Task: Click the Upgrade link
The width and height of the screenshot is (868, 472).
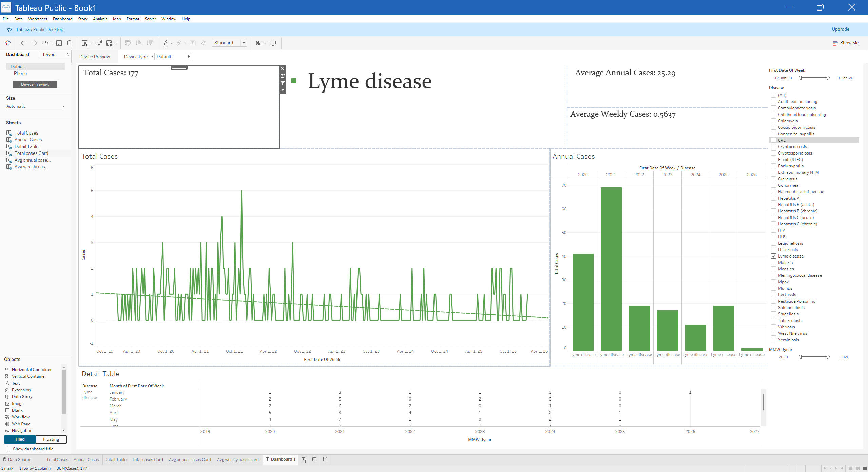Action: [x=840, y=29]
